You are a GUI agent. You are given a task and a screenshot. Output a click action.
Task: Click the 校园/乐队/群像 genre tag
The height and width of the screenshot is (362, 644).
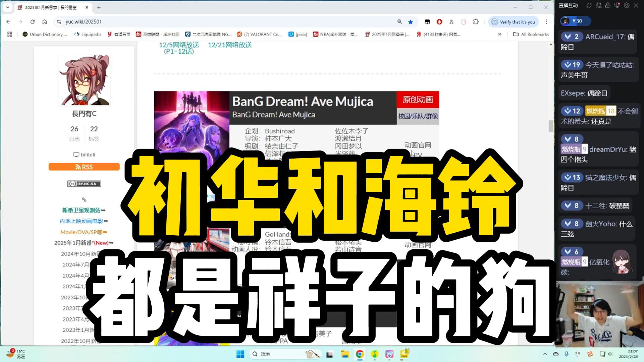pos(418,116)
